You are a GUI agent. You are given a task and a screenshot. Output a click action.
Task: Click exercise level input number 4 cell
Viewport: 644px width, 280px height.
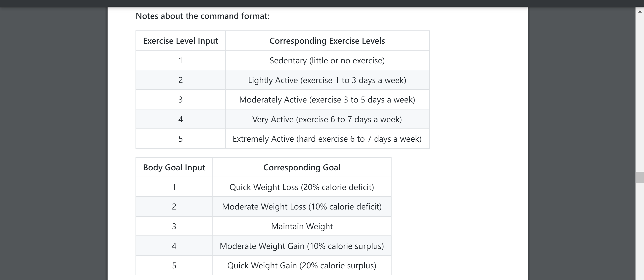[180, 119]
